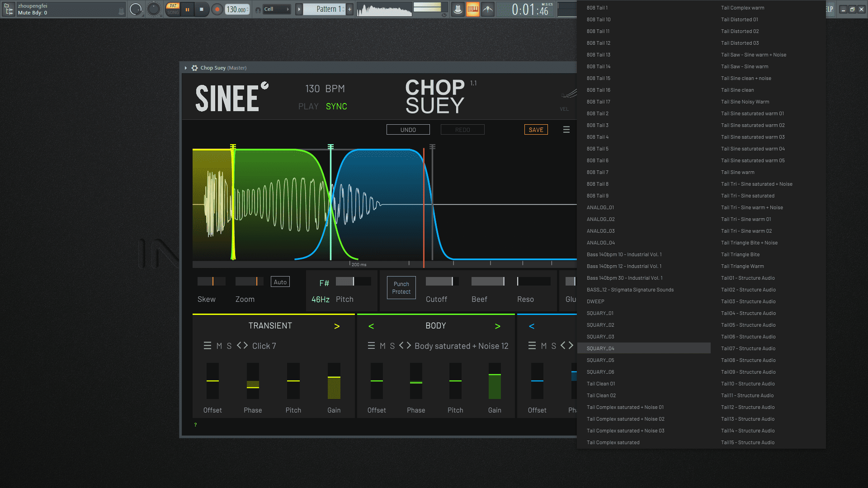Toggle the Auto zoom button

point(280,282)
